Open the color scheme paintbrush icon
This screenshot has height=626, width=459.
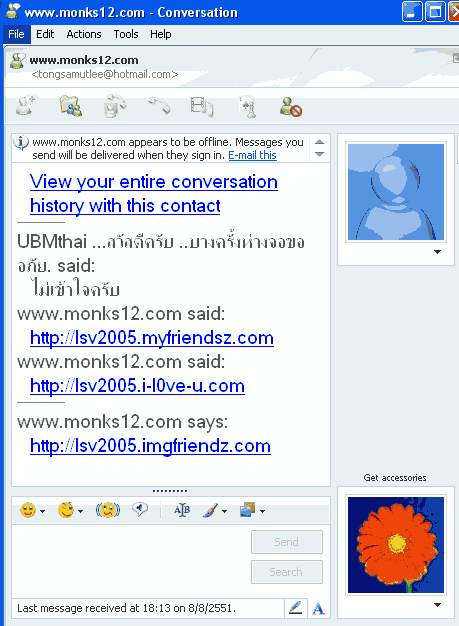(210, 510)
